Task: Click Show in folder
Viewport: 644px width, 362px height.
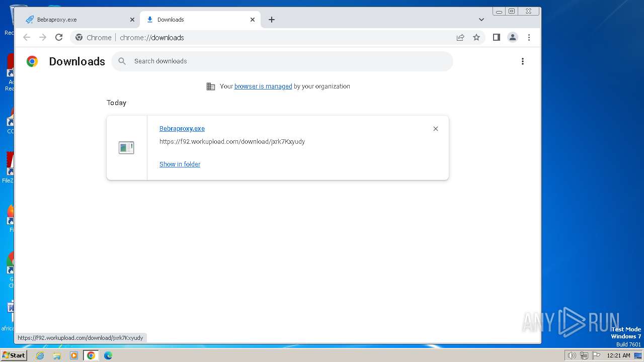Action: click(x=180, y=164)
